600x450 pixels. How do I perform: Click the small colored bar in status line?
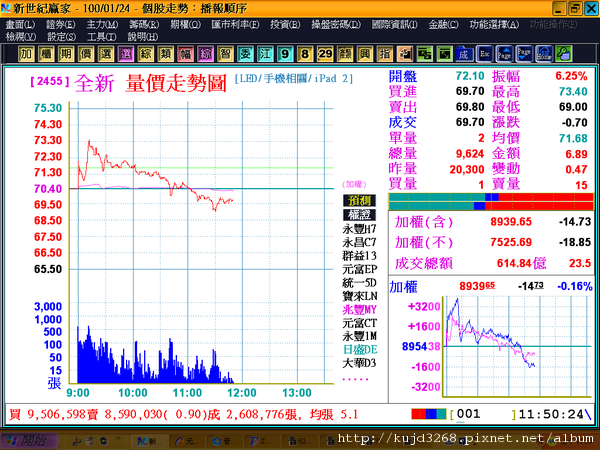coord(429,414)
